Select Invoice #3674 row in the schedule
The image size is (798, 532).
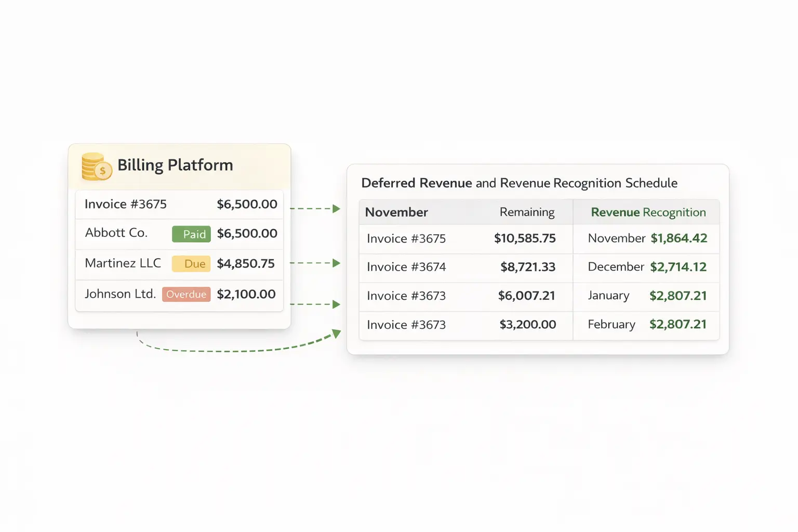click(406, 267)
